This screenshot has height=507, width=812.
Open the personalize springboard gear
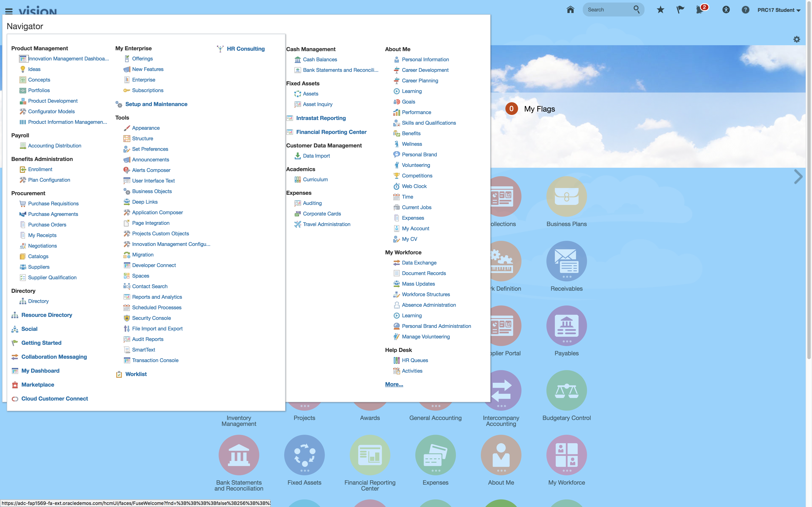pos(797,40)
